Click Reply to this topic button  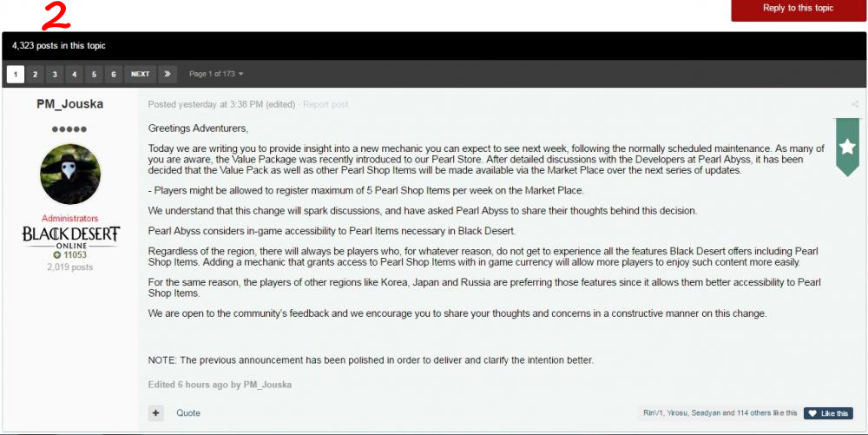coord(799,10)
